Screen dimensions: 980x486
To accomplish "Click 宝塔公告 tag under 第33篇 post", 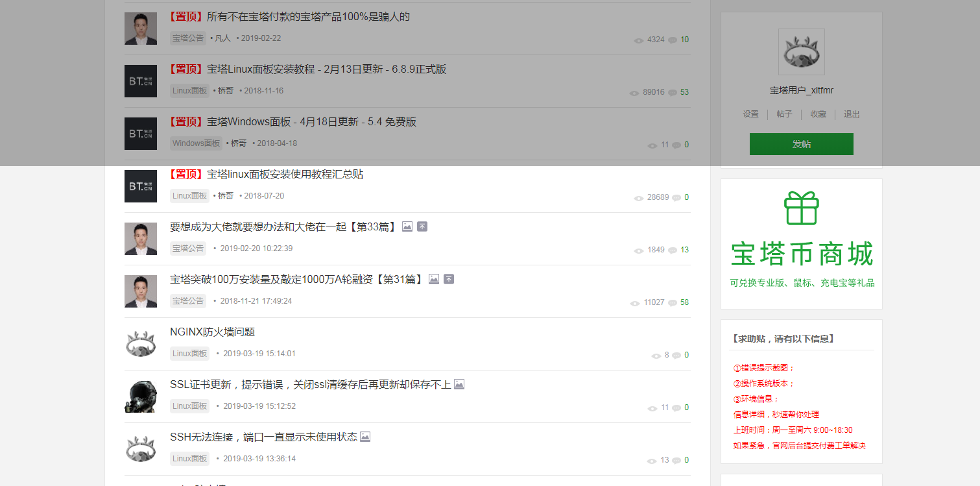I will point(188,249).
